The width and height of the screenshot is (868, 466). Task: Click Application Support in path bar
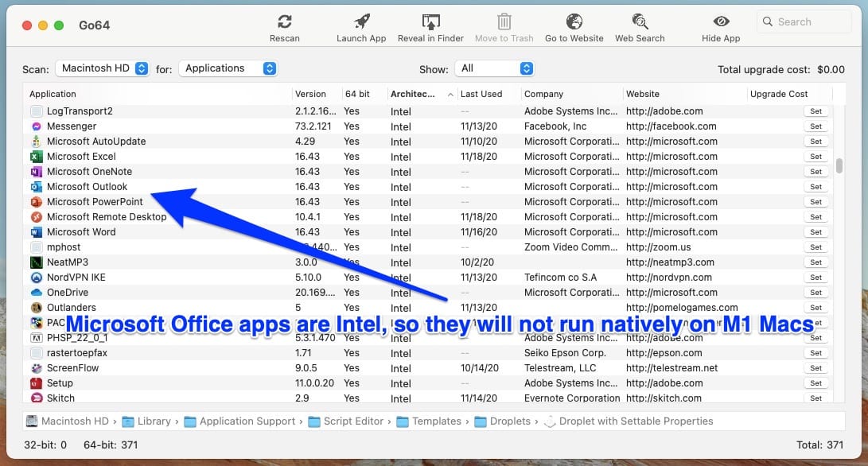(239, 421)
